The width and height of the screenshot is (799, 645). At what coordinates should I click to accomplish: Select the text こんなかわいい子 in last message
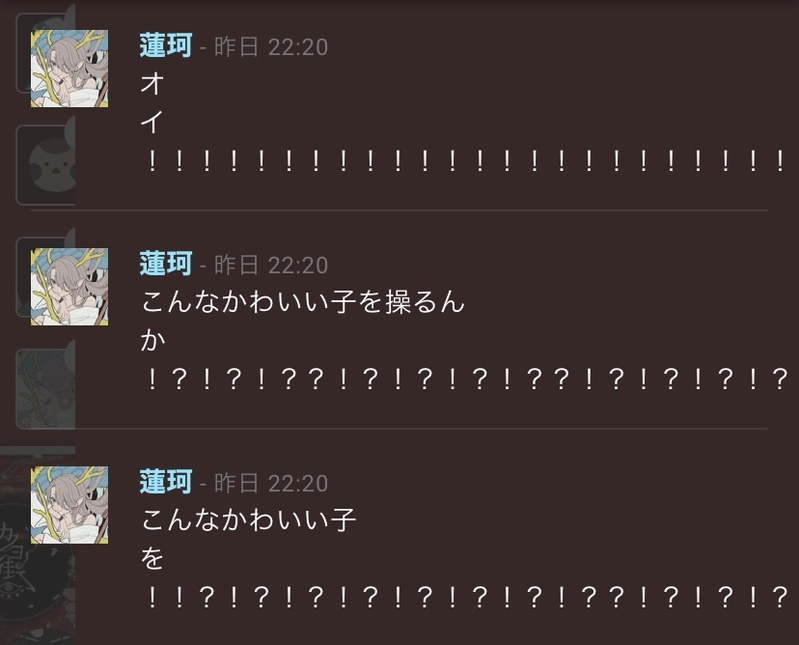pos(249,520)
